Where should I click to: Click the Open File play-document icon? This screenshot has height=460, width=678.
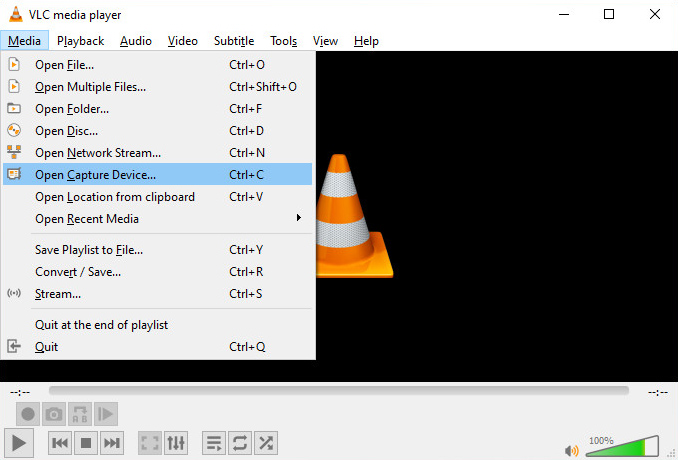pyautogui.click(x=14, y=64)
